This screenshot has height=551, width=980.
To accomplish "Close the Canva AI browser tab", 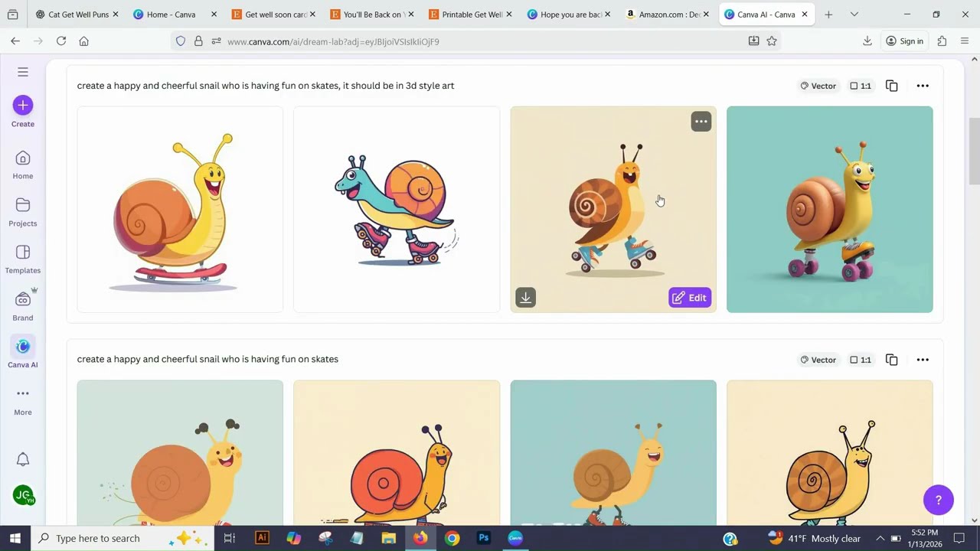I will 805,15.
